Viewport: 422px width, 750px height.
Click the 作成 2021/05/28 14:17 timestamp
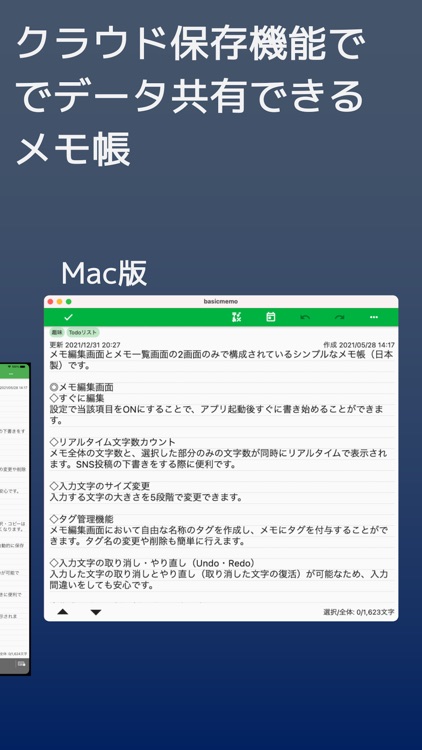click(x=359, y=345)
